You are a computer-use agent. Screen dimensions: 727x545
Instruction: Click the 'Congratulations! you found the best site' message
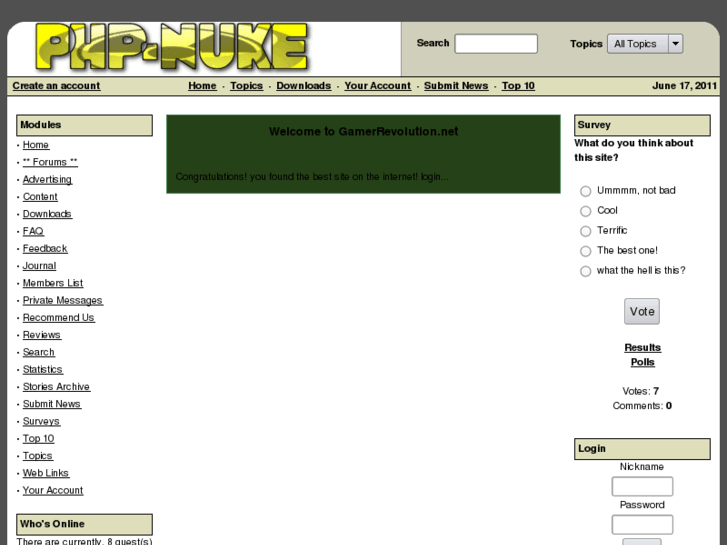tap(312, 177)
